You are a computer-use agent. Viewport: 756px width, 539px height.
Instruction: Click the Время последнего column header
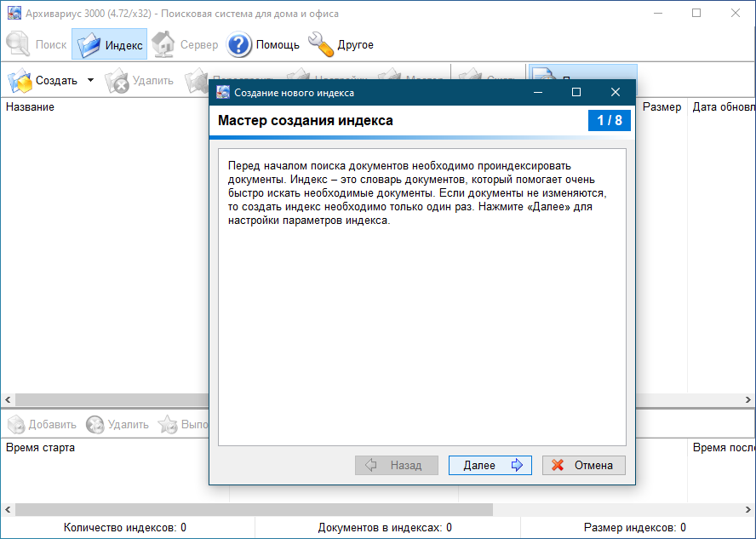pos(724,447)
